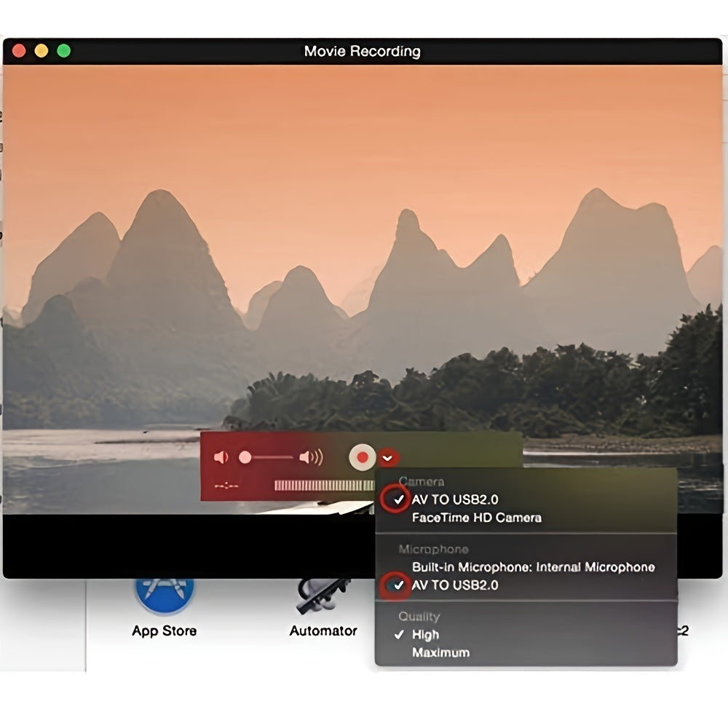The height and width of the screenshot is (728, 728).
Task: Close the Movie Recording window
Action: click(x=20, y=51)
